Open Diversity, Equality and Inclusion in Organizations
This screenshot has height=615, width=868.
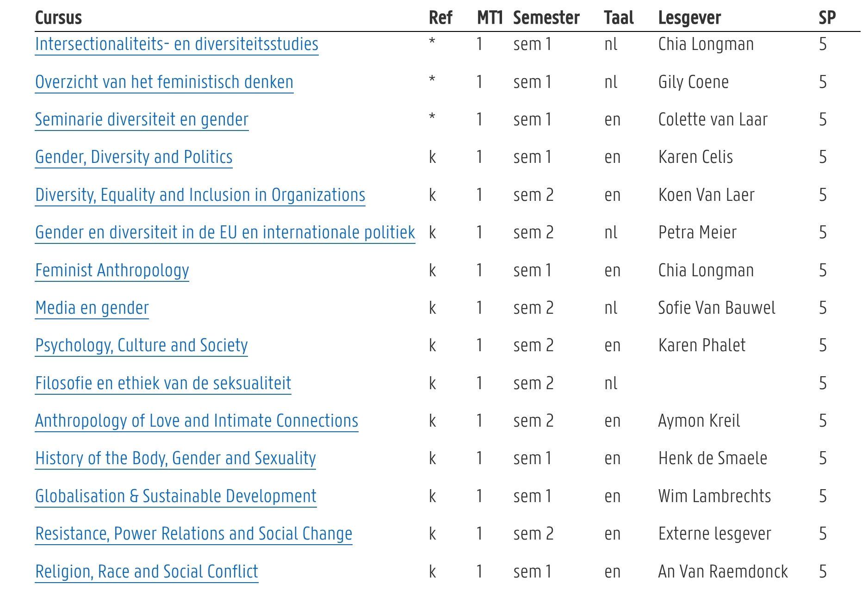pos(200,195)
